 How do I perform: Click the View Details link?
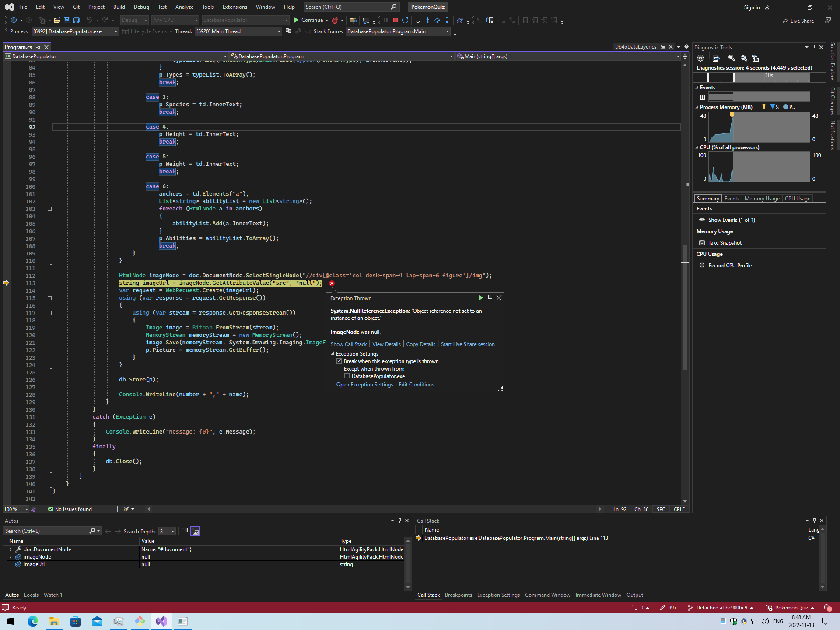coord(386,344)
